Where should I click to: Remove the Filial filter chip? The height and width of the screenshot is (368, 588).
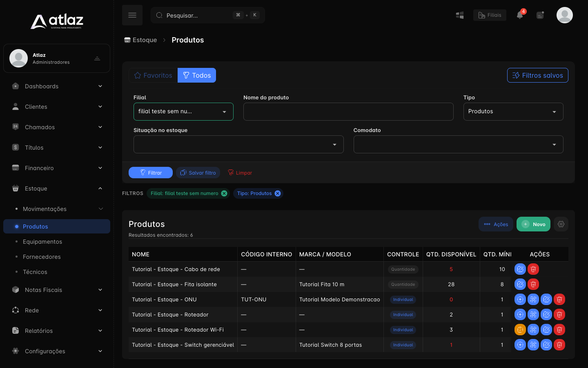pos(224,193)
